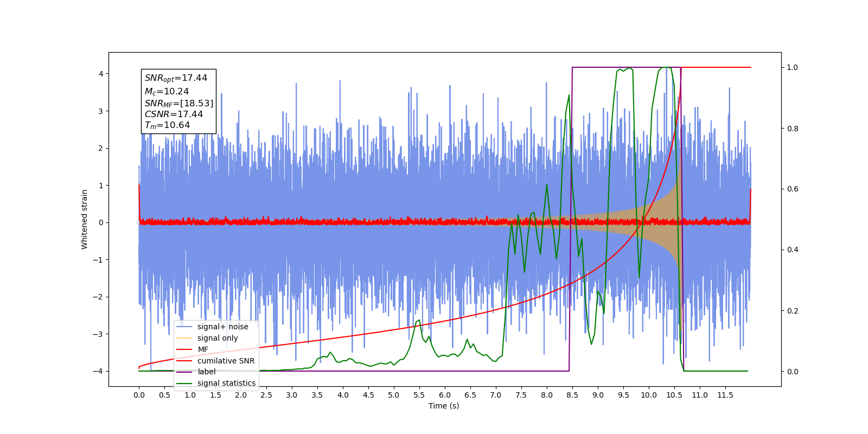
Task: Click the 0.2 tick on right axis
Action: [x=793, y=311]
